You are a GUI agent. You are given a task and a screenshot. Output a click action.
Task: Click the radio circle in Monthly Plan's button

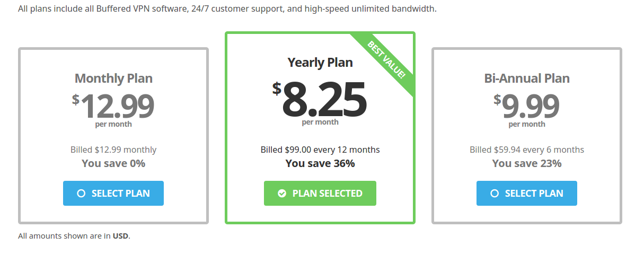click(81, 194)
